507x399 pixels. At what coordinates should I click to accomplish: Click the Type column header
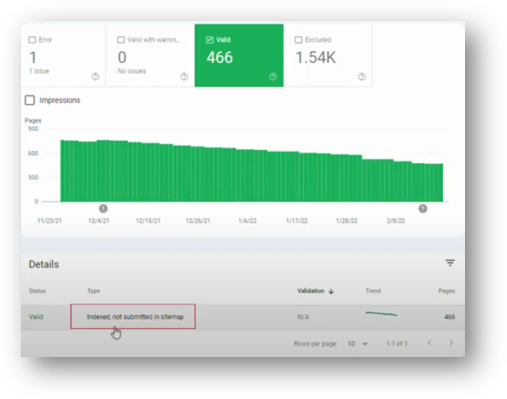click(94, 291)
